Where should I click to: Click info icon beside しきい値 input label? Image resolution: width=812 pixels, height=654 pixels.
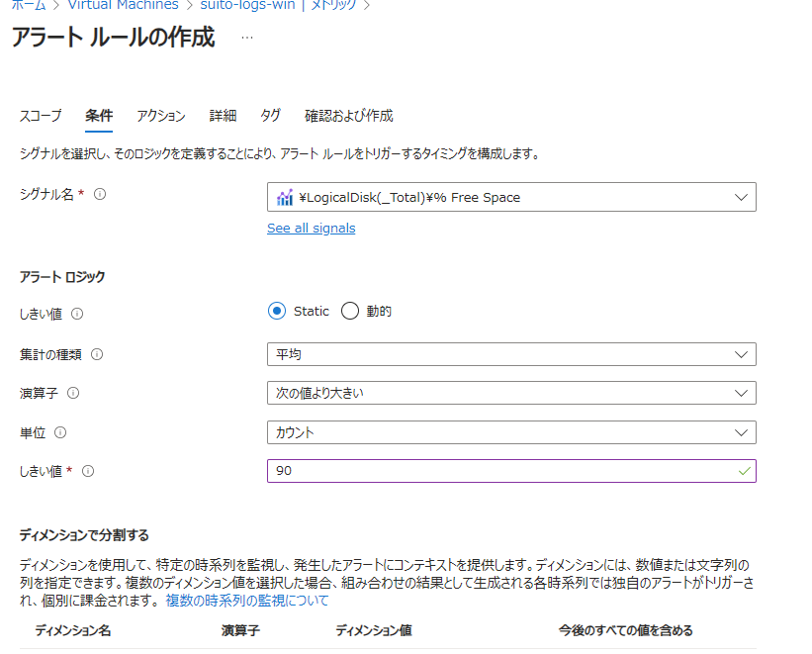click(88, 472)
